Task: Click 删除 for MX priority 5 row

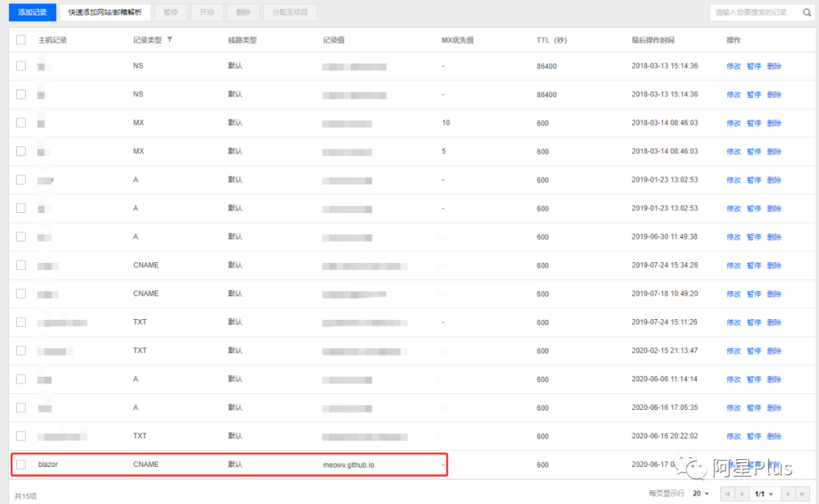Action: (774, 152)
